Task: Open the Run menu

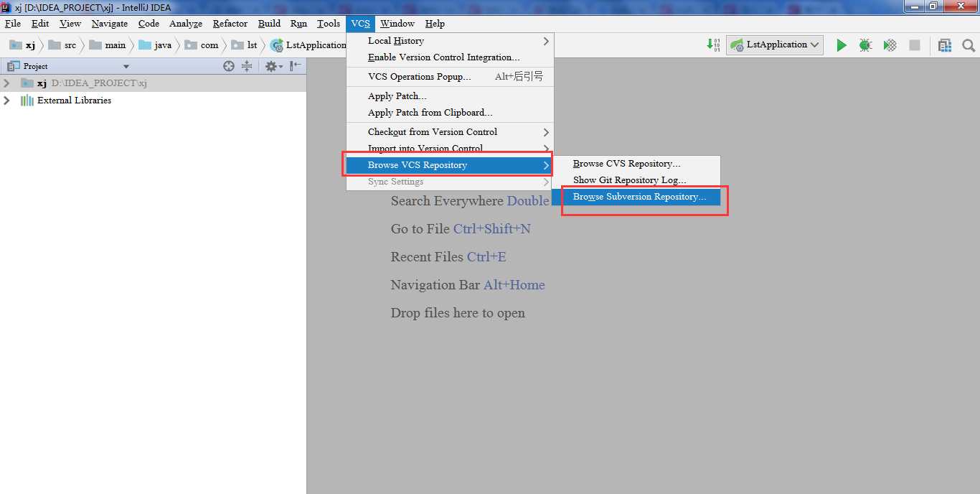Action: coord(298,24)
